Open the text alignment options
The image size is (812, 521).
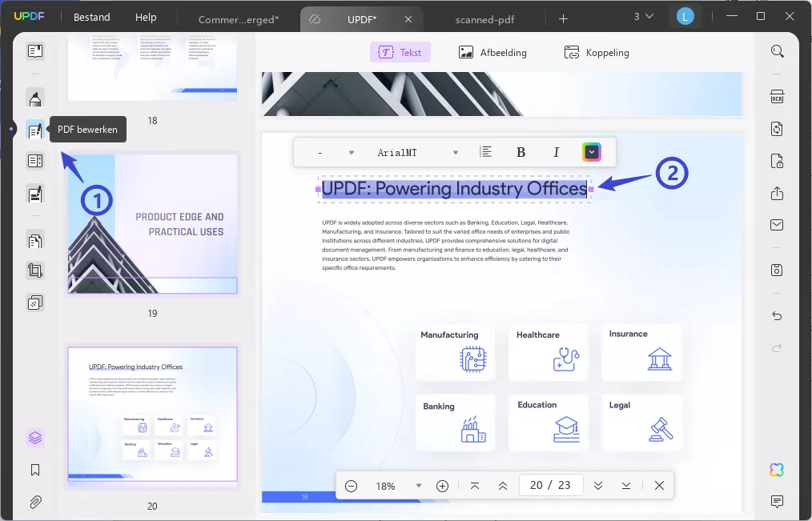tap(486, 152)
